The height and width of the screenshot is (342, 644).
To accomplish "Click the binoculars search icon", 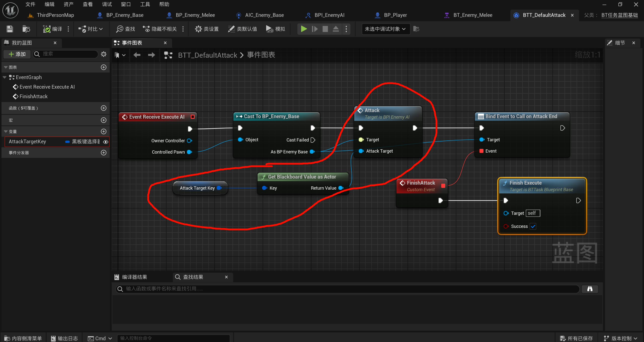I will click(590, 289).
